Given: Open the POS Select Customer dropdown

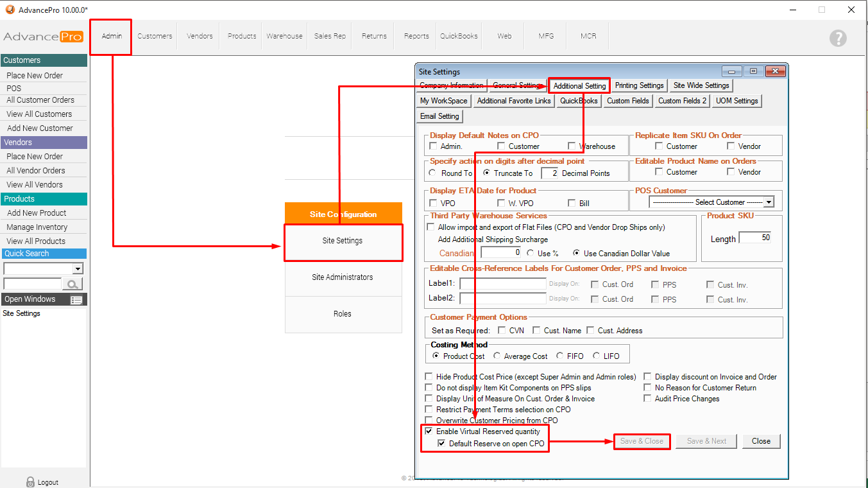Looking at the screenshot, I should 769,202.
